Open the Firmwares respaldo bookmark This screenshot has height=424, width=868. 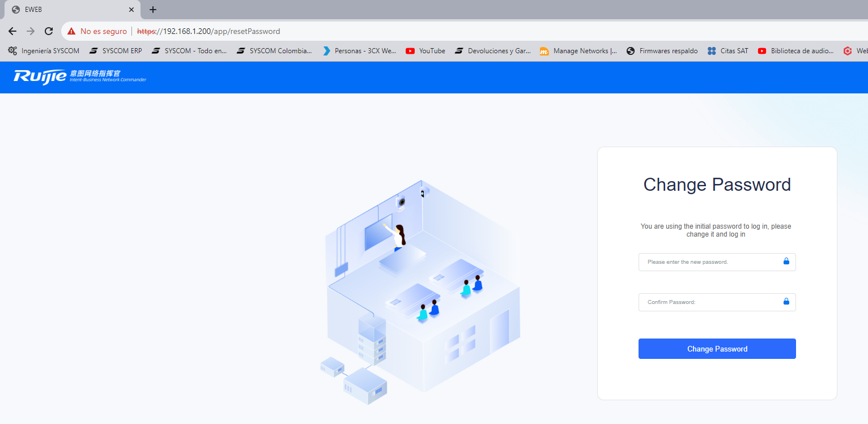click(662, 51)
